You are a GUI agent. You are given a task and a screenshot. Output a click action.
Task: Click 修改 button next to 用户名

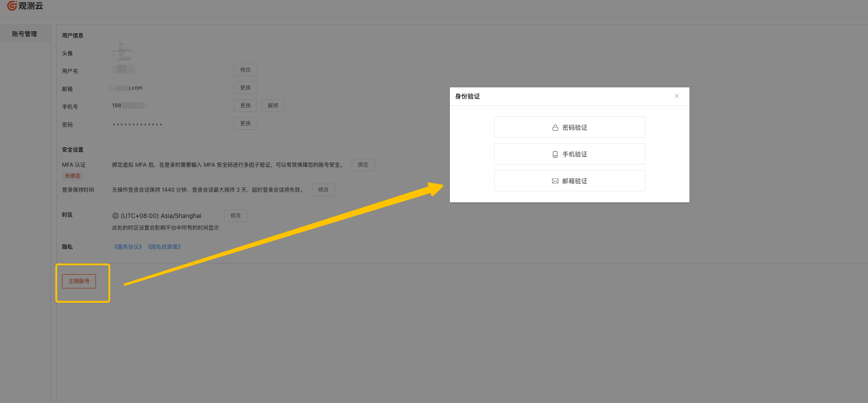pos(245,70)
